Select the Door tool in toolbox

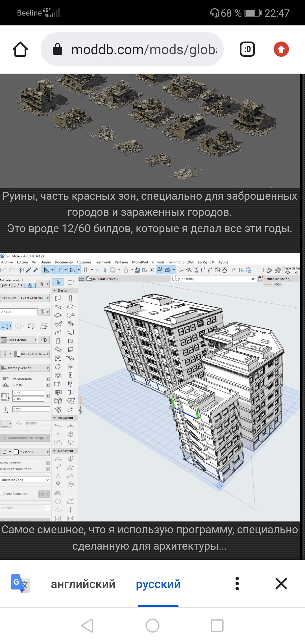[x=58, y=341]
